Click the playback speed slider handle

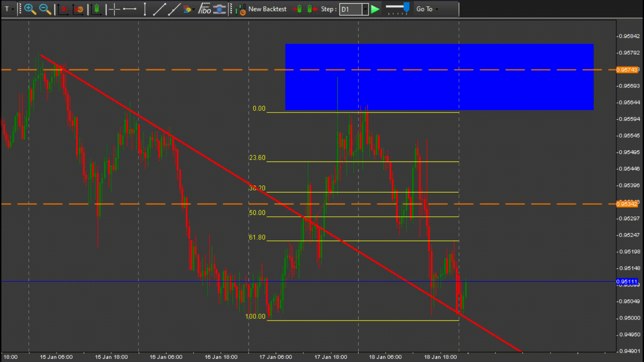406,7
